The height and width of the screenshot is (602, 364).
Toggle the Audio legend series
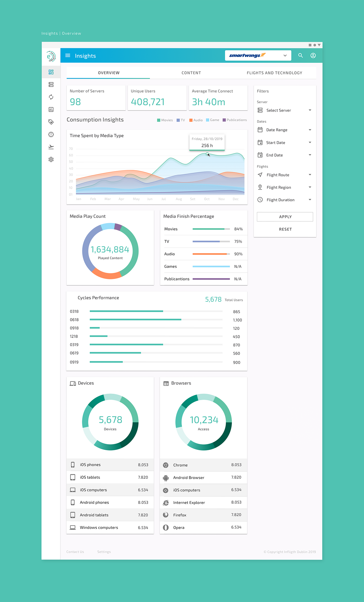196,120
